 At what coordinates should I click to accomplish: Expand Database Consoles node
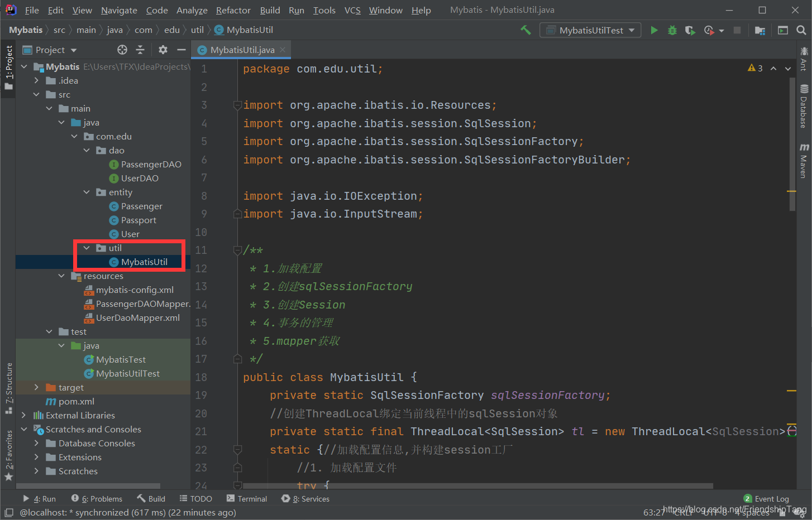[x=36, y=443]
